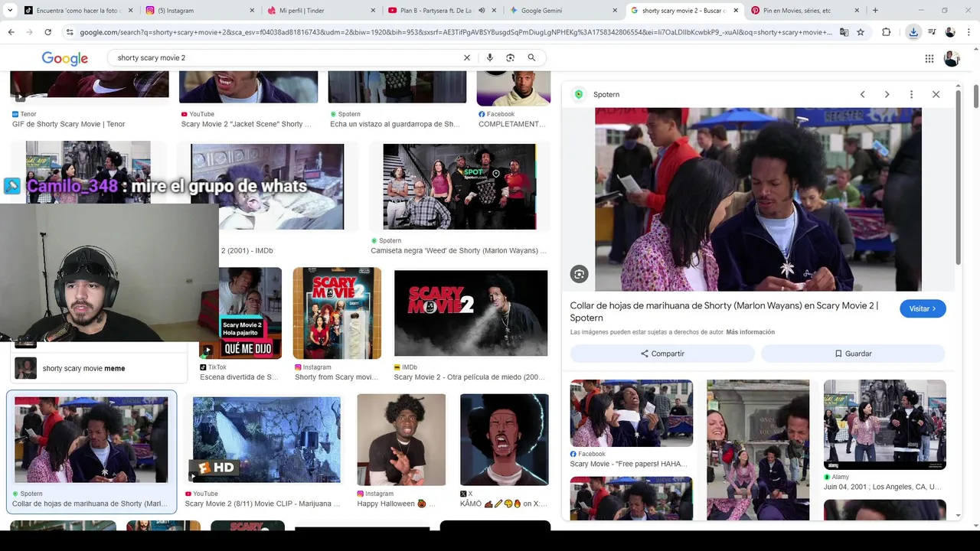Switch to the 'Mi perfil | Tinder' tab

click(322, 10)
